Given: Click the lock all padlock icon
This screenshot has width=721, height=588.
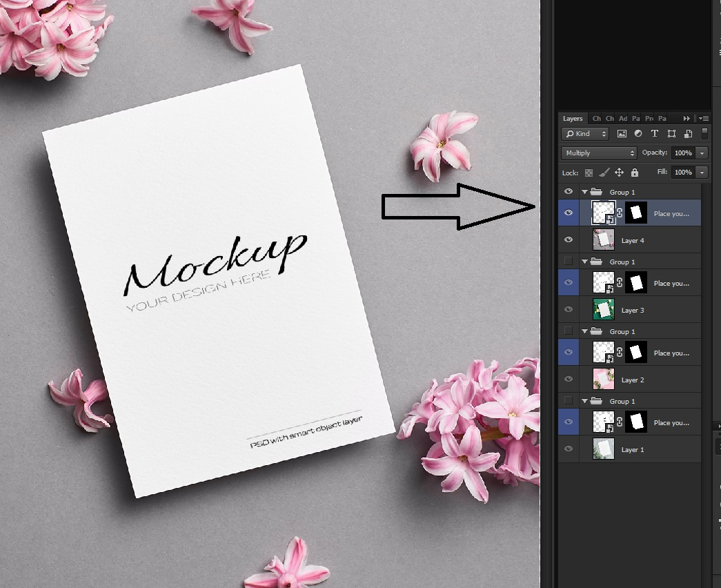Looking at the screenshot, I should [x=635, y=173].
